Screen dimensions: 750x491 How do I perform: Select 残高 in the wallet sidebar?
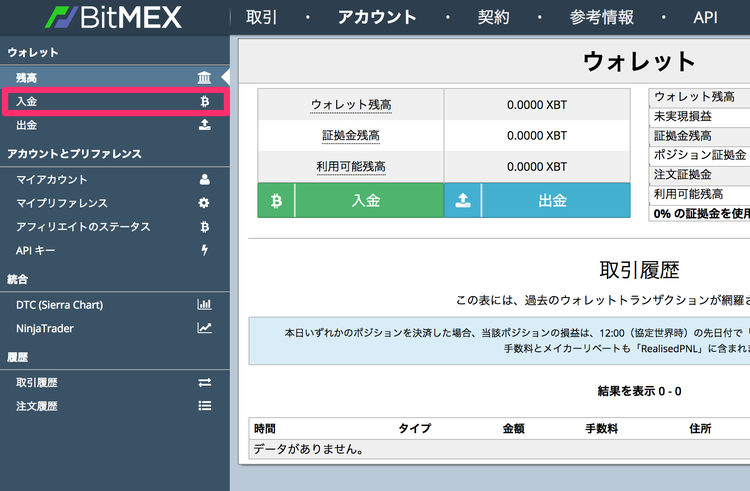(115, 77)
